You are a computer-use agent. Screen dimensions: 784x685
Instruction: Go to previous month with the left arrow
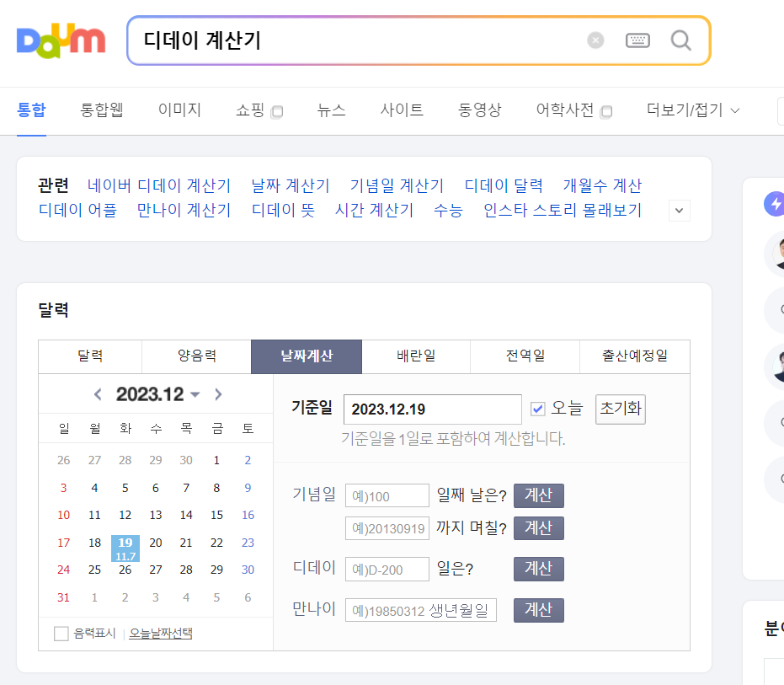coord(97,393)
